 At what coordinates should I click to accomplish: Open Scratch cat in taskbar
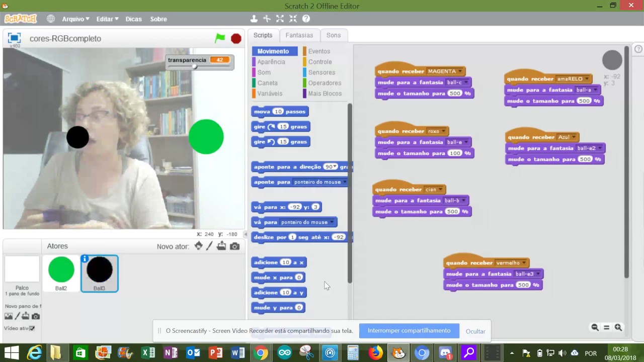click(x=398, y=353)
